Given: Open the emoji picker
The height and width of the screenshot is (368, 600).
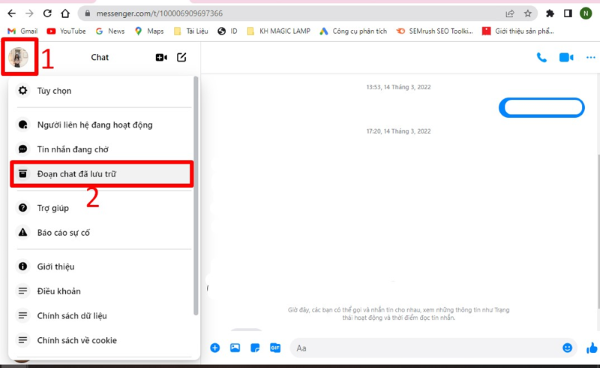Looking at the screenshot, I should [567, 348].
